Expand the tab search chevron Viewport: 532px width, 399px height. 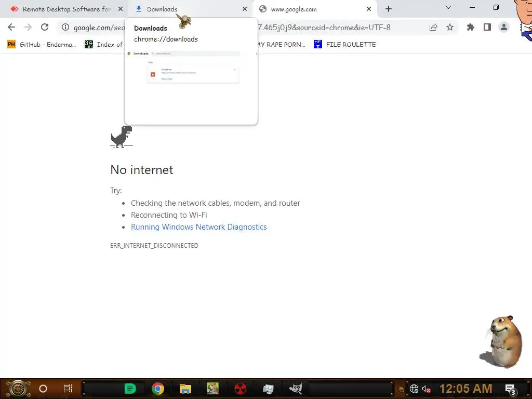click(448, 7)
